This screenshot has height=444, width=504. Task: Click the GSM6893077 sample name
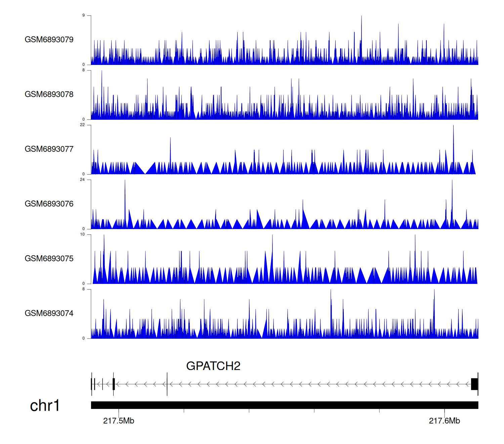49,149
